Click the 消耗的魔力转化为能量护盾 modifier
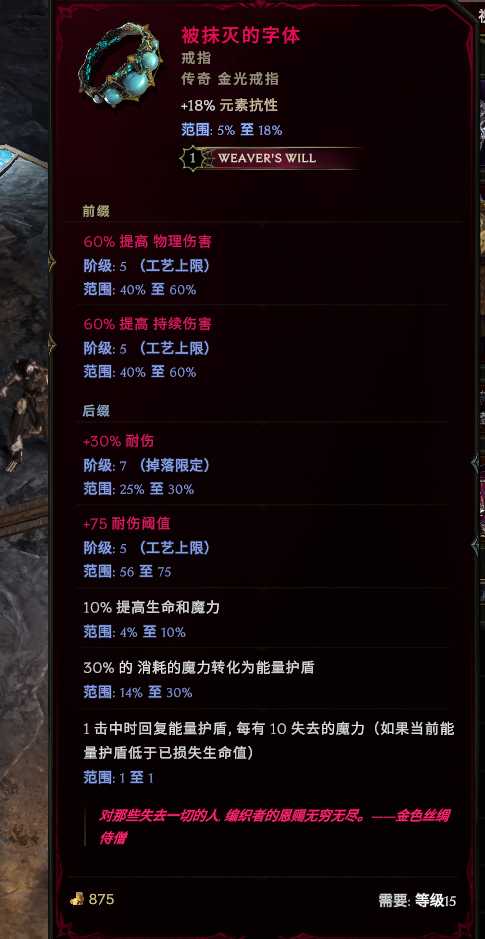This screenshot has height=939, width=485. click(x=199, y=668)
